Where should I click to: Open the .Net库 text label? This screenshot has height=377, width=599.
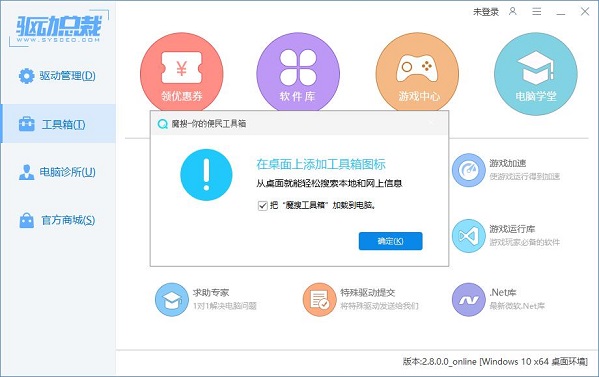point(503,293)
